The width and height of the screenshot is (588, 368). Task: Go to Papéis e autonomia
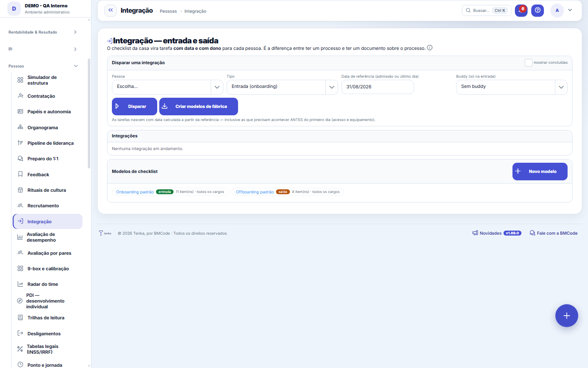48,112
